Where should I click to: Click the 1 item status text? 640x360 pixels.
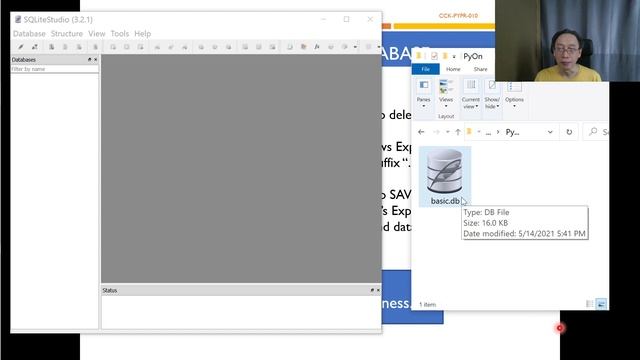(x=427, y=304)
